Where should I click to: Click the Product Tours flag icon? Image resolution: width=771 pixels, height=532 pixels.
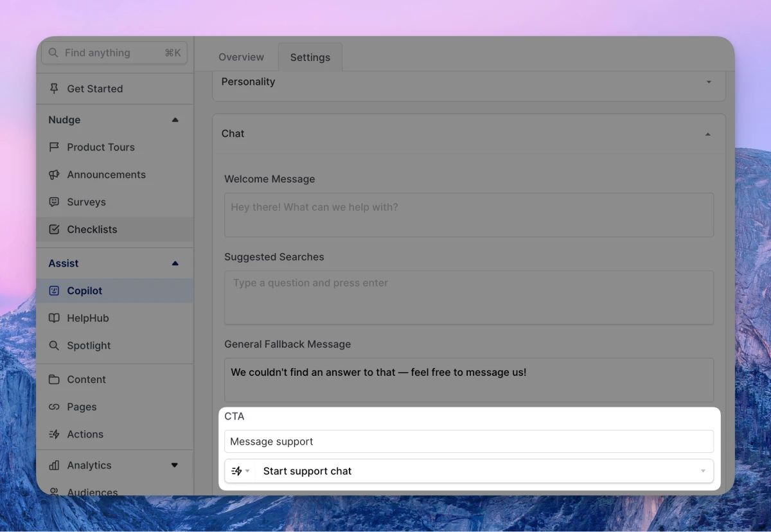54,147
